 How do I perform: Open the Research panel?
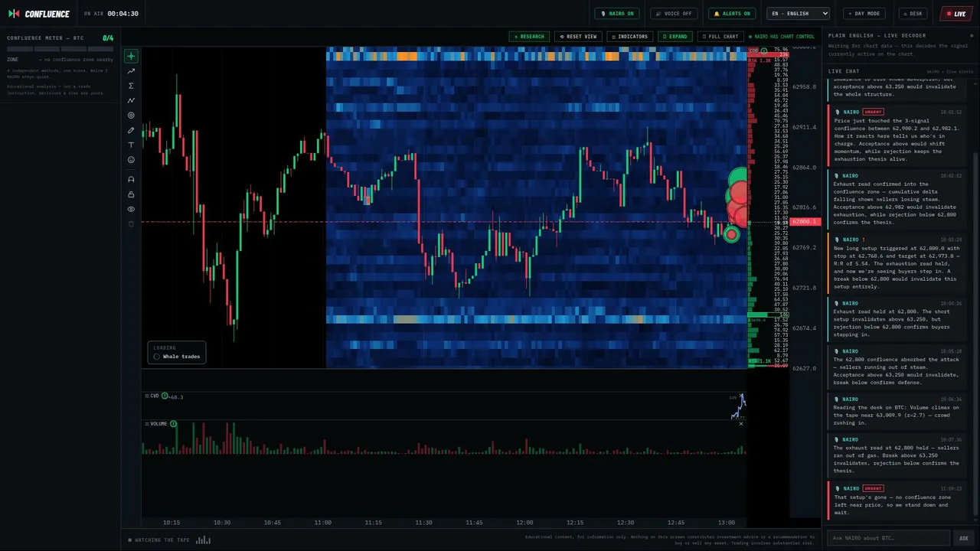tap(529, 37)
